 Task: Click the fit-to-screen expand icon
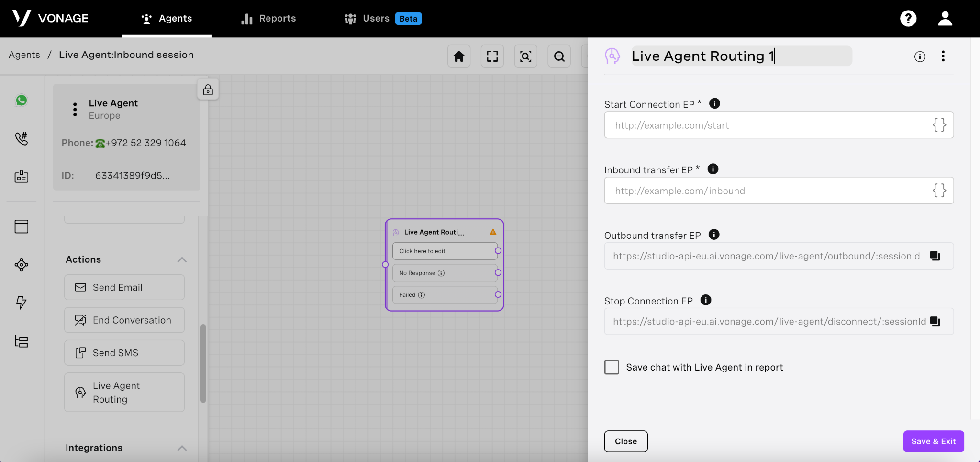[x=492, y=56]
